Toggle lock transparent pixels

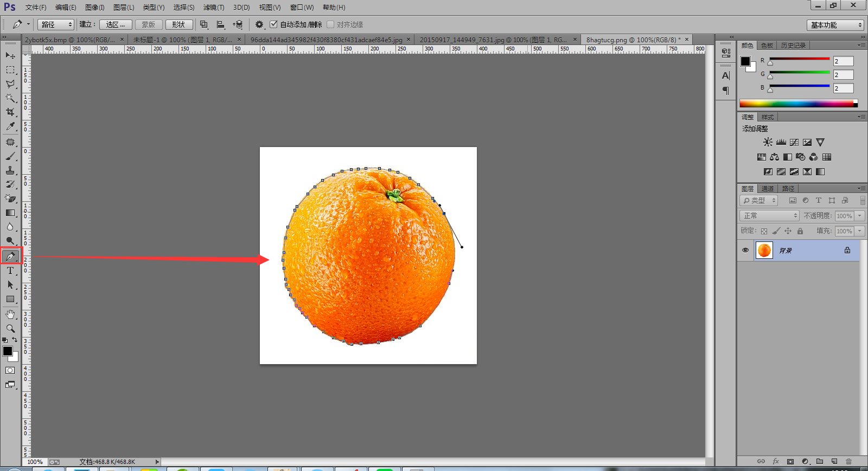click(x=764, y=231)
